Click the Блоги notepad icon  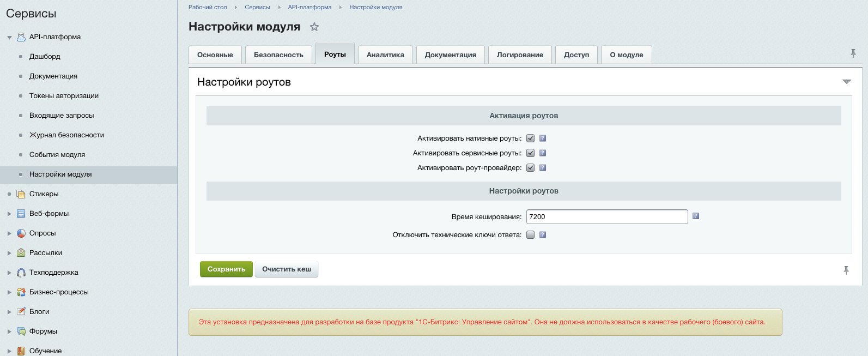point(21,312)
